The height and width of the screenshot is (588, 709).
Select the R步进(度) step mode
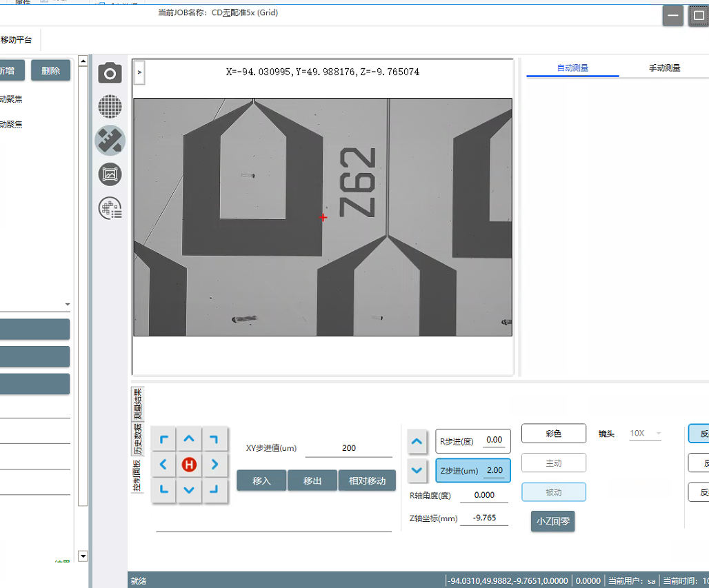point(472,440)
